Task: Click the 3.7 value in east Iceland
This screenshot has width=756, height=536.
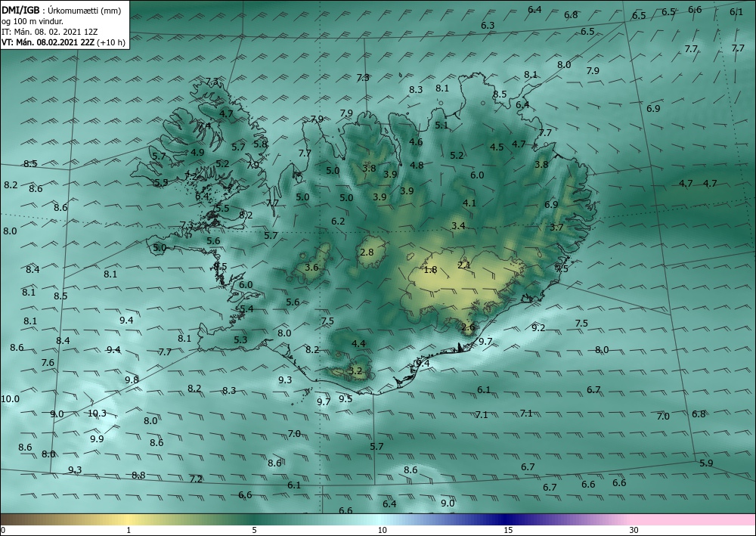Action: [556, 227]
